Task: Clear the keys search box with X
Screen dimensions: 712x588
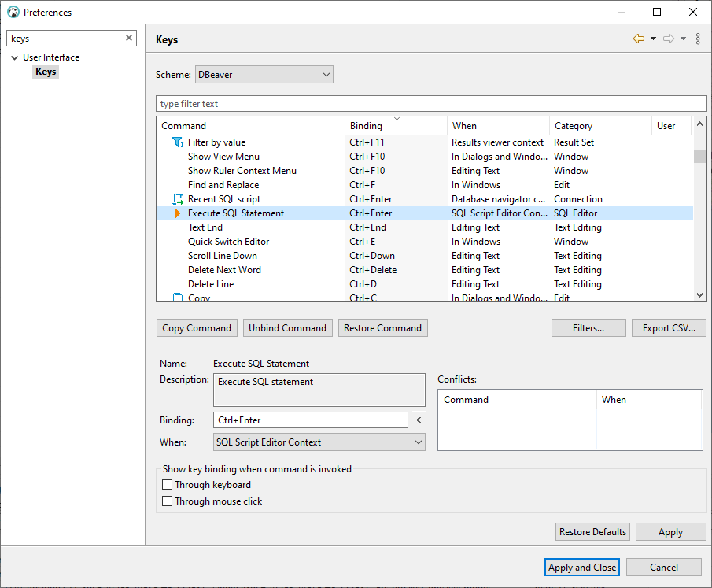Action: point(129,38)
